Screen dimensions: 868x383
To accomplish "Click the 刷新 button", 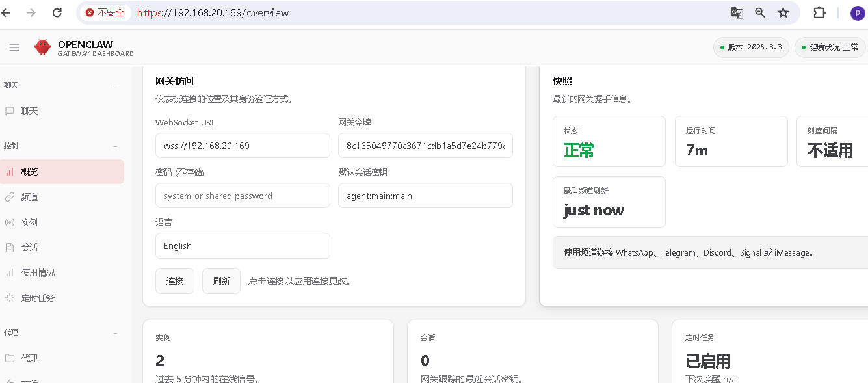I will coord(221,281).
